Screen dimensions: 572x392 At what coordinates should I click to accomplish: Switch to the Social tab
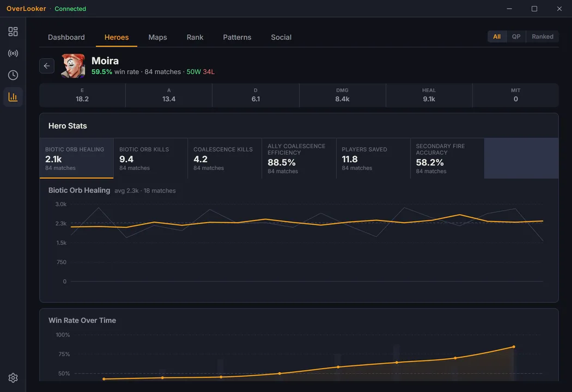[281, 37]
